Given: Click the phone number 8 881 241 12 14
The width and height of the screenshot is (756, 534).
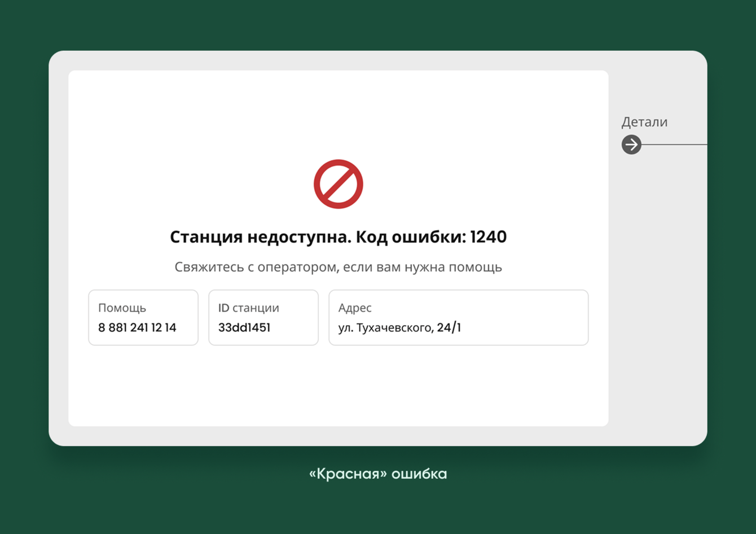Looking at the screenshot, I should pos(137,327).
